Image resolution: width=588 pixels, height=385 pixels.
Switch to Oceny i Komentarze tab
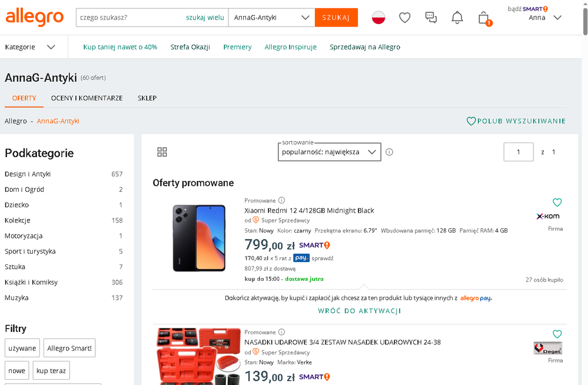click(87, 98)
